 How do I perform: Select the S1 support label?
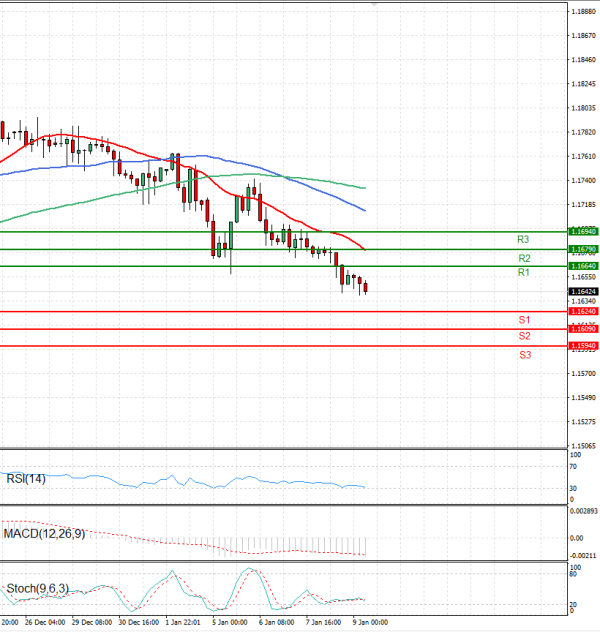tap(524, 319)
